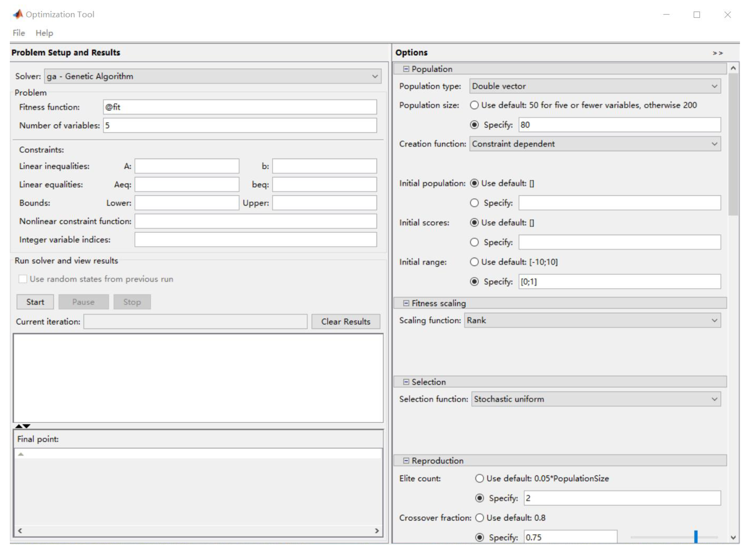
Task: Click the up/down triangles above Final point
Action: tap(23, 426)
